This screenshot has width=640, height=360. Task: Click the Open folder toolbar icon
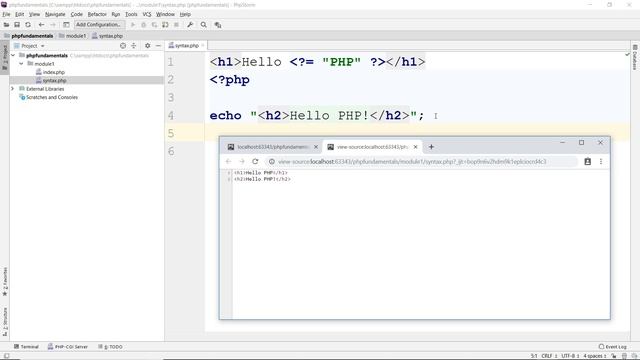[6, 25]
